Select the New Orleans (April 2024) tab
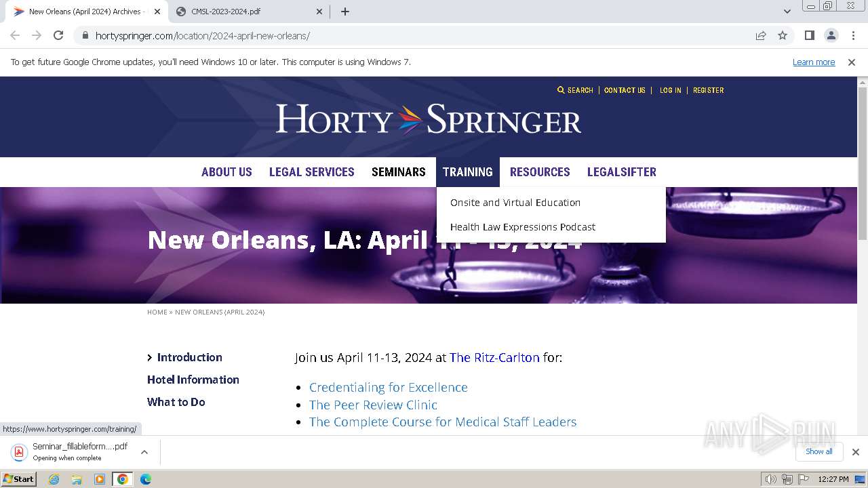The image size is (868, 488). [x=85, y=12]
